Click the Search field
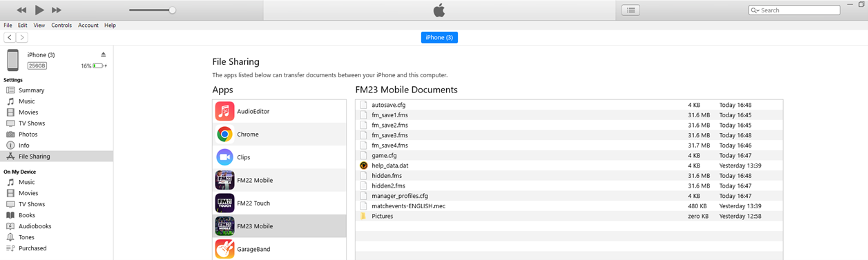The height and width of the screenshot is (260, 868). pos(794,10)
